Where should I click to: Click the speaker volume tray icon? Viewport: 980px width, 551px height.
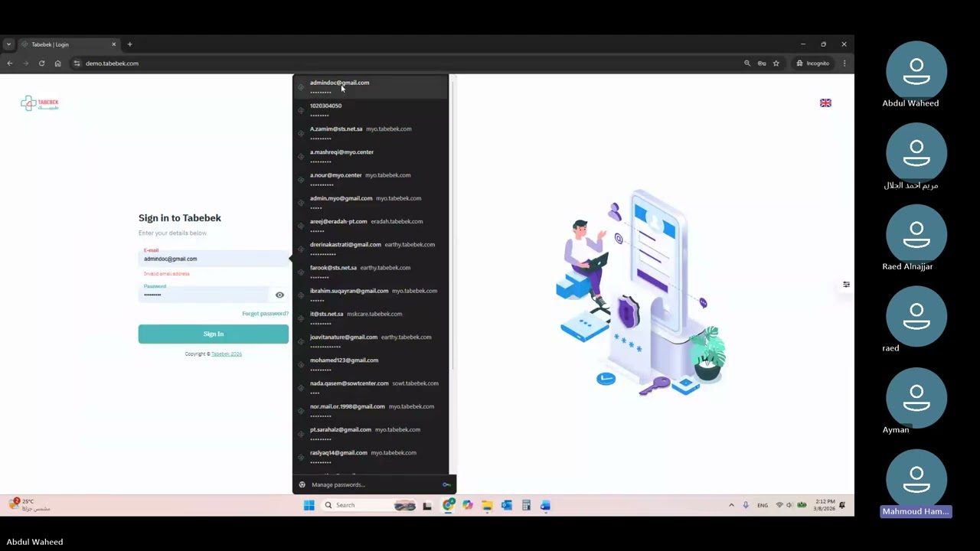point(789,505)
